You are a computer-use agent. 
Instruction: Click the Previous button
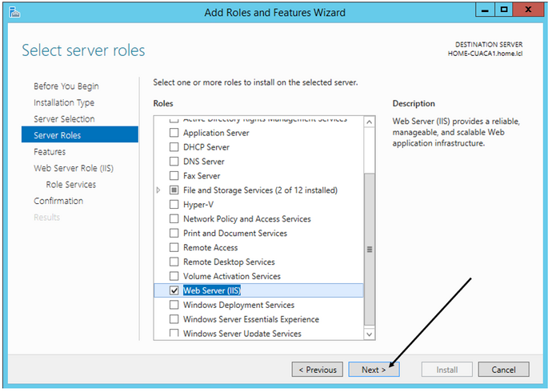pos(317,370)
